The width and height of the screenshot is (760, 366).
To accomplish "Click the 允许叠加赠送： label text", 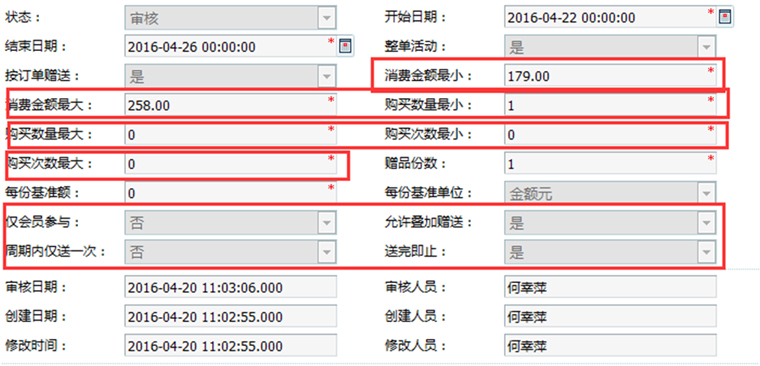I will (428, 223).
